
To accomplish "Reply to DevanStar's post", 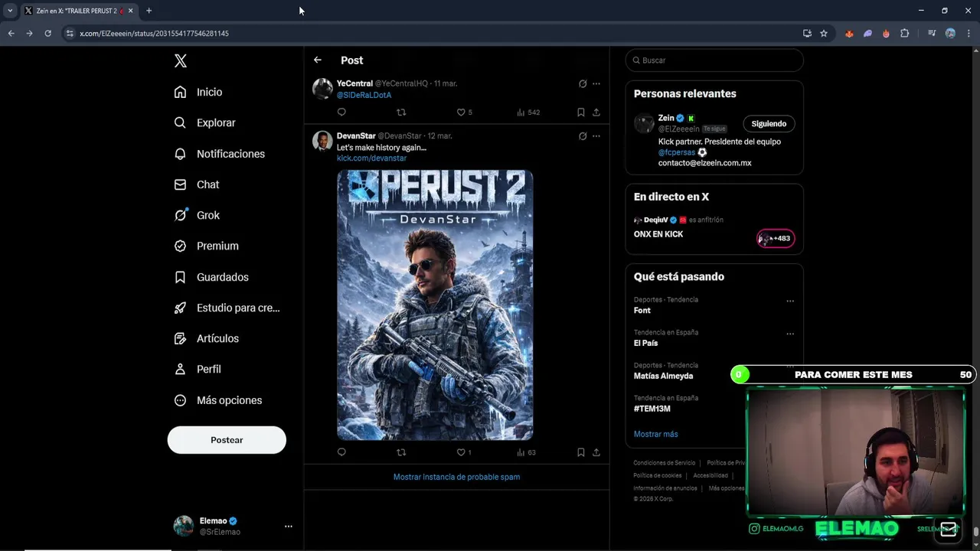I will pyautogui.click(x=341, y=452).
